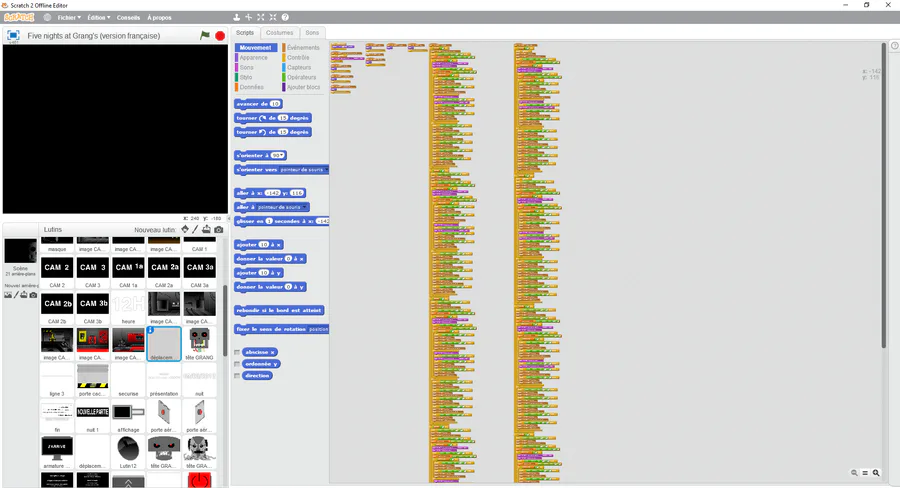The height and width of the screenshot is (488, 900).
Task: Click the sprite list vertical scrollbar
Action: point(224,319)
